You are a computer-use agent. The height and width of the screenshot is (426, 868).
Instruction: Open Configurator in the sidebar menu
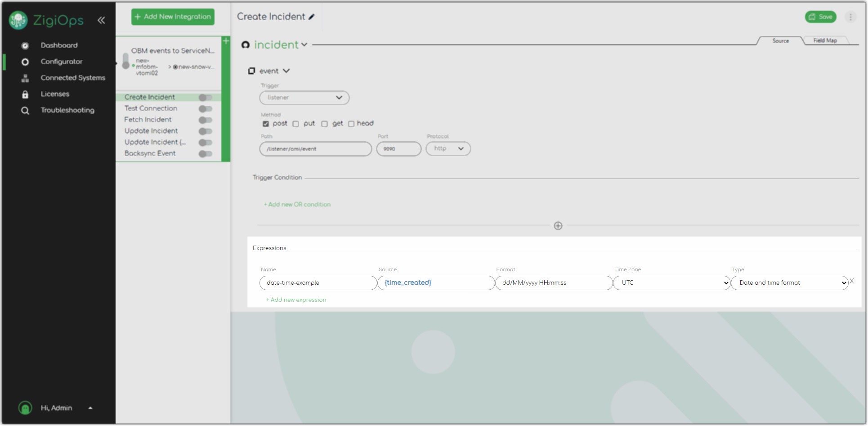pos(62,62)
